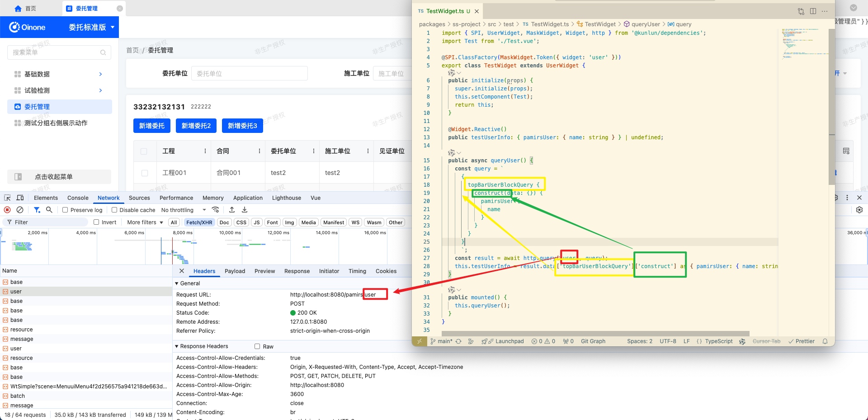Click the home icon on the 首页 tab
The image size is (868, 420).
click(18, 9)
